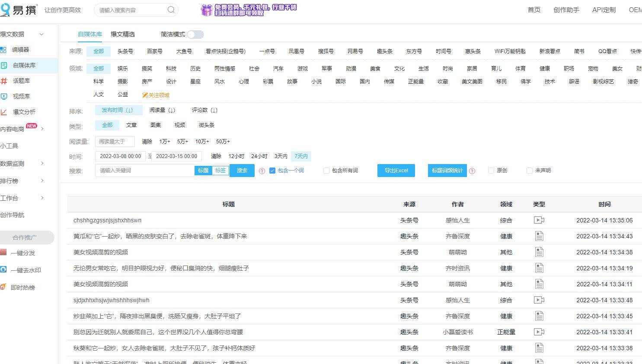Open the 爆文分析 chart icon
642x364 pixels.
(4, 112)
